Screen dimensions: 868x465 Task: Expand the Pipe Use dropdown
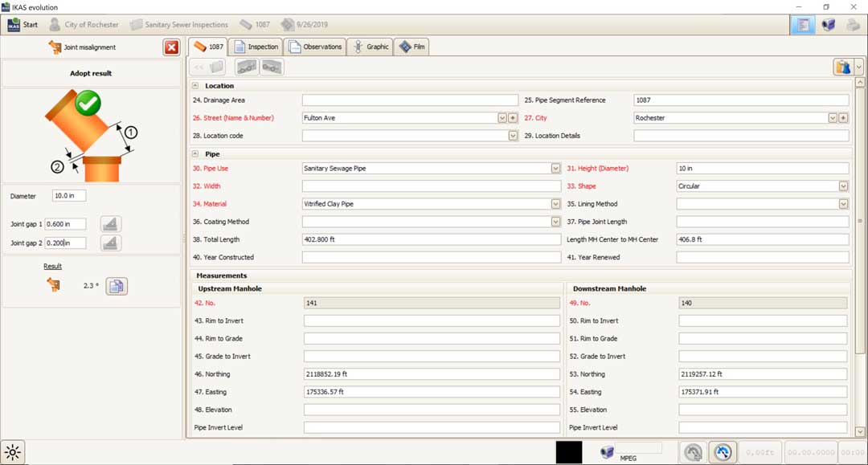click(x=555, y=169)
